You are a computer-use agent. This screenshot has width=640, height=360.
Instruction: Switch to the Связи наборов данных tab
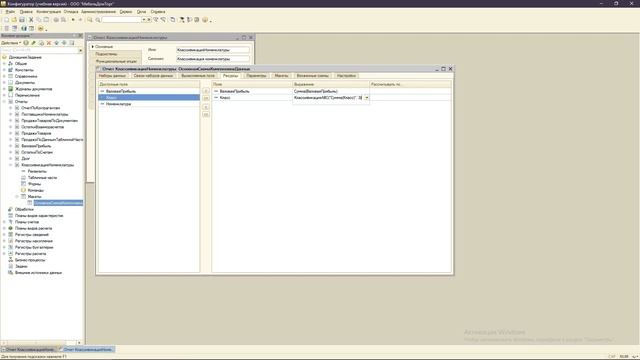pyautogui.click(x=153, y=76)
